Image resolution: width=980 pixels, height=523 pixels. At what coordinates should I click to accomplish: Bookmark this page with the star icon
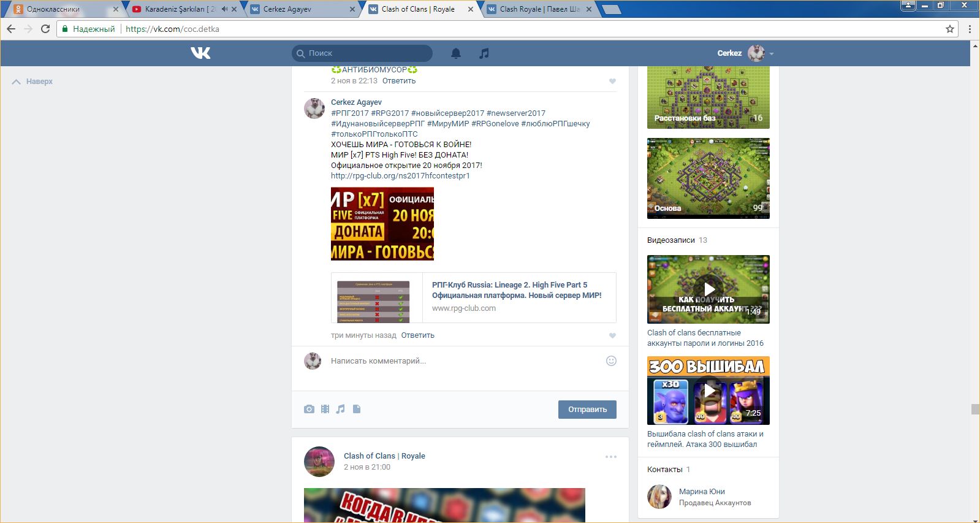click(x=950, y=29)
